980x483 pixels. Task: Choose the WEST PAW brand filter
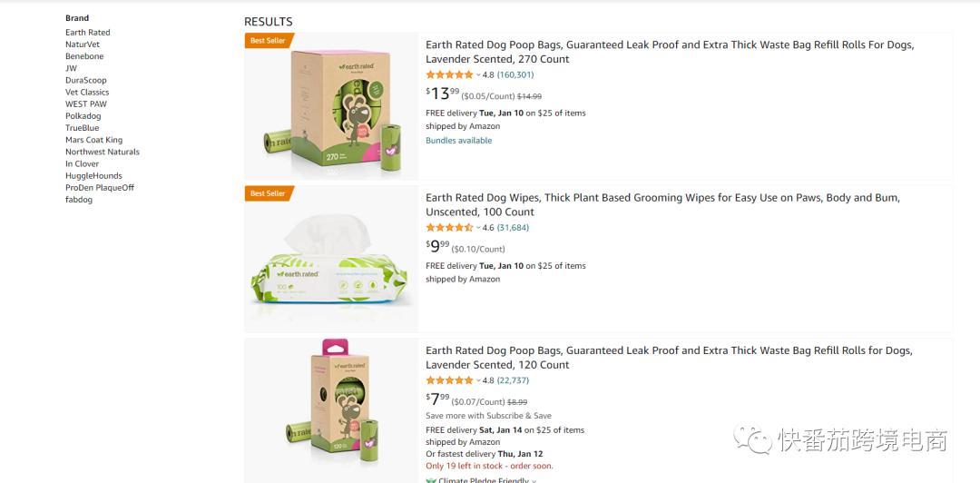(x=86, y=104)
